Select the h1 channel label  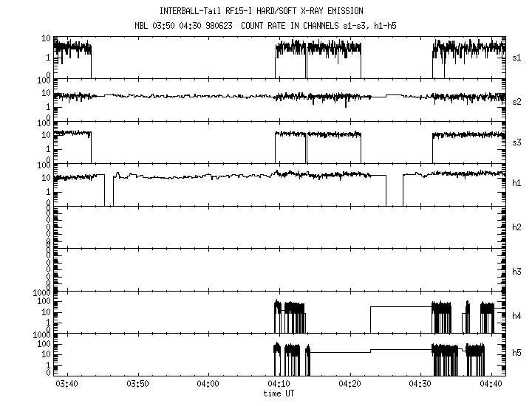tap(516, 183)
